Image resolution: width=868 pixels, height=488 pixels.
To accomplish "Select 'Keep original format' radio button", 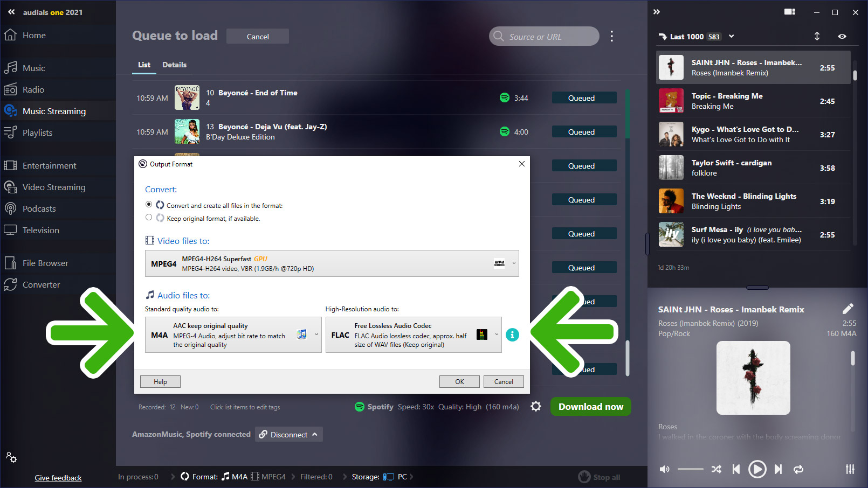I will [x=149, y=218].
